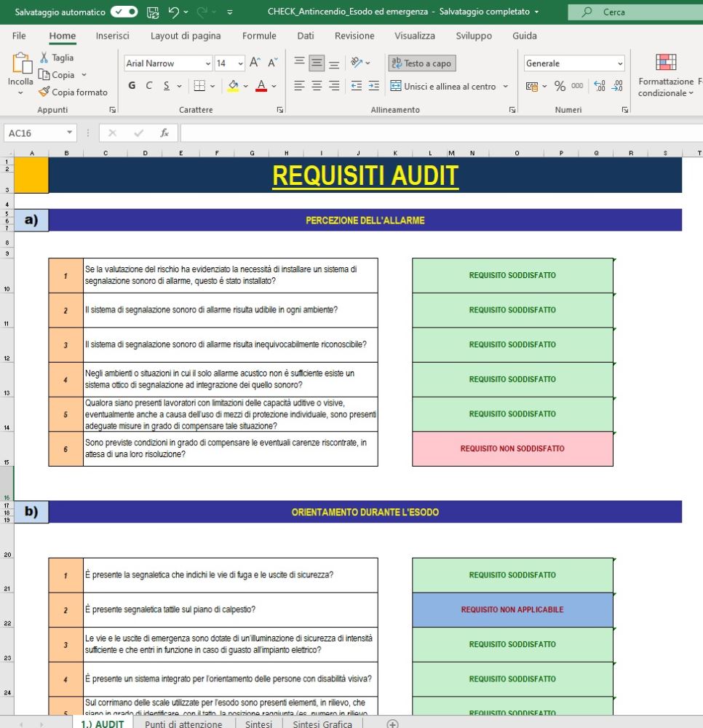Image resolution: width=703 pixels, height=728 pixels.
Task: Click the center horizontally icon
Action: pos(317,85)
